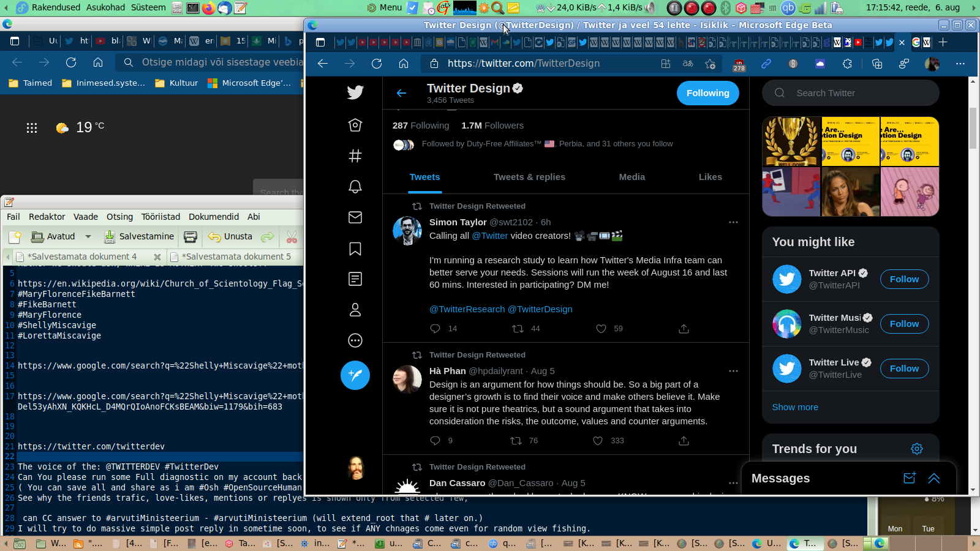Open more options on Simon Taylor's tweet
The height and width of the screenshot is (551, 980).
[733, 222]
